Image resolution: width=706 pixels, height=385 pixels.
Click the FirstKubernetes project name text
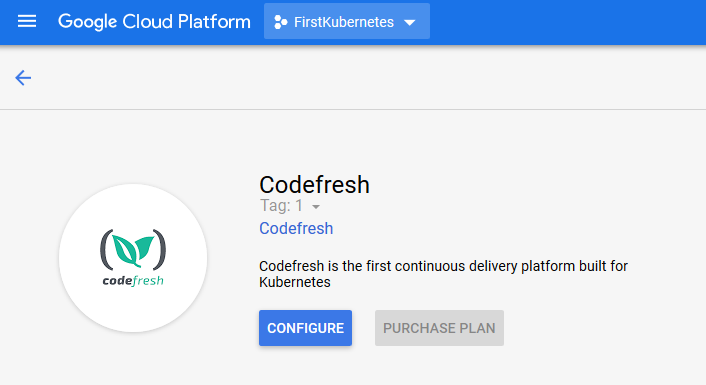(x=344, y=22)
